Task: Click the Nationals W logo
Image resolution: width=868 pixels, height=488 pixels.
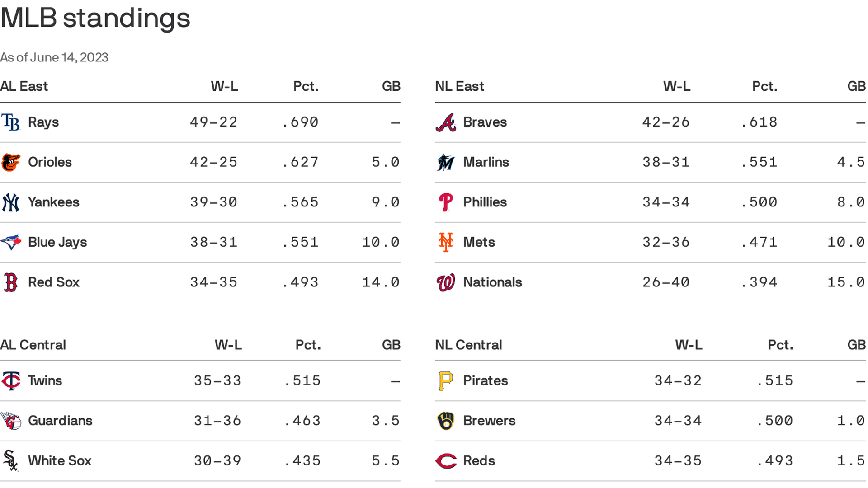Action: [x=446, y=282]
